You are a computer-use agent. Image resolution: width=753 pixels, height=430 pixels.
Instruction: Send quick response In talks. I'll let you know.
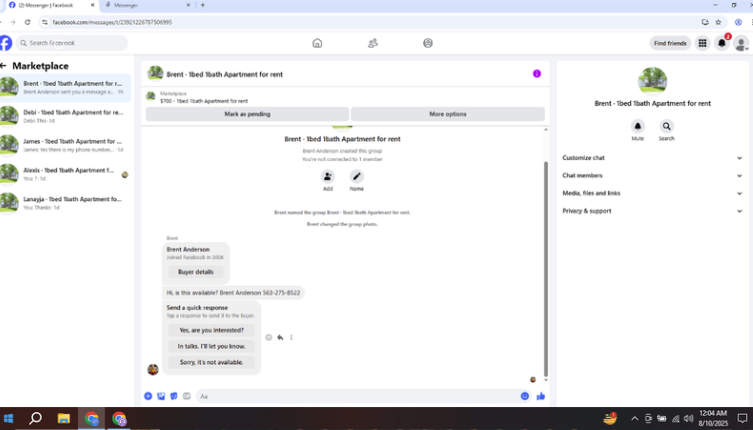click(x=211, y=346)
